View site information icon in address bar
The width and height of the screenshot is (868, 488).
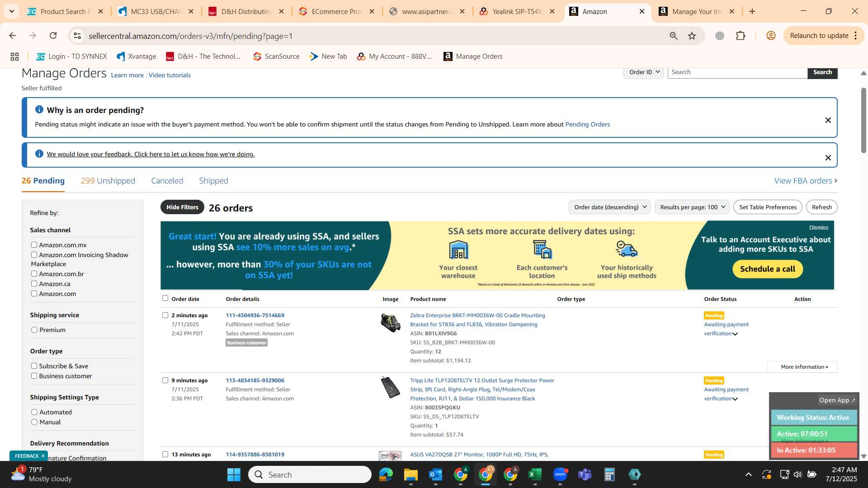point(77,36)
